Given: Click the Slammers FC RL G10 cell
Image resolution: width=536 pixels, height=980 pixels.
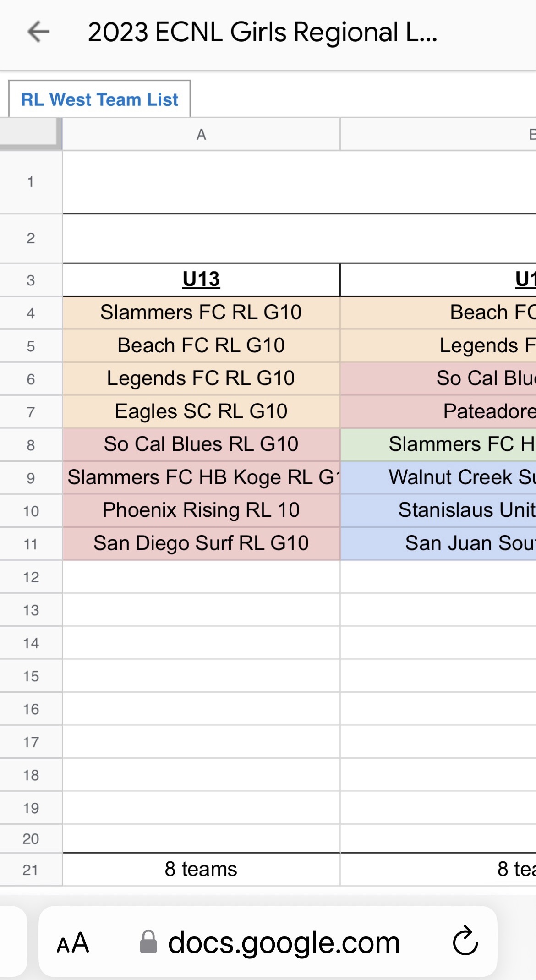Looking at the screenshot, I should (x=201, y=312).
